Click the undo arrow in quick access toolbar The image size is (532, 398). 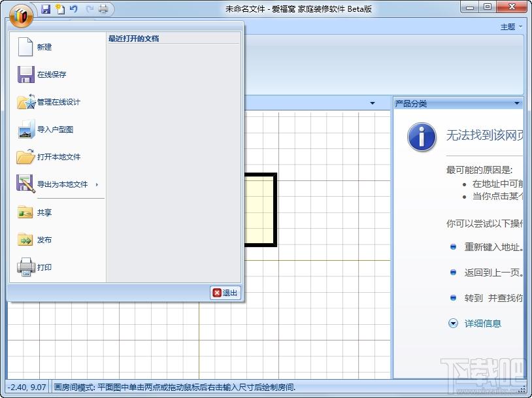(x=74, y=8)
